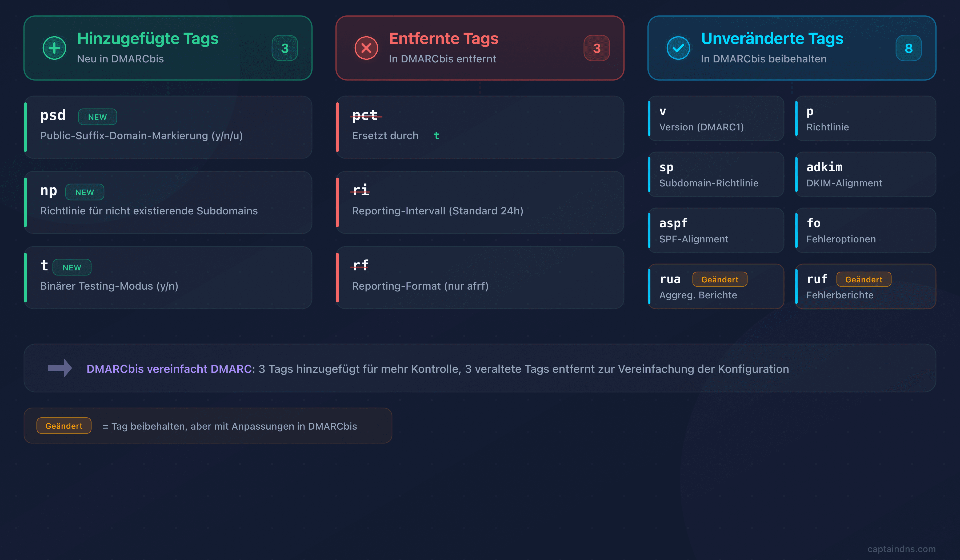Click the purple arrow icon in summary bar

pyautogui.click(x=60, y=368)
